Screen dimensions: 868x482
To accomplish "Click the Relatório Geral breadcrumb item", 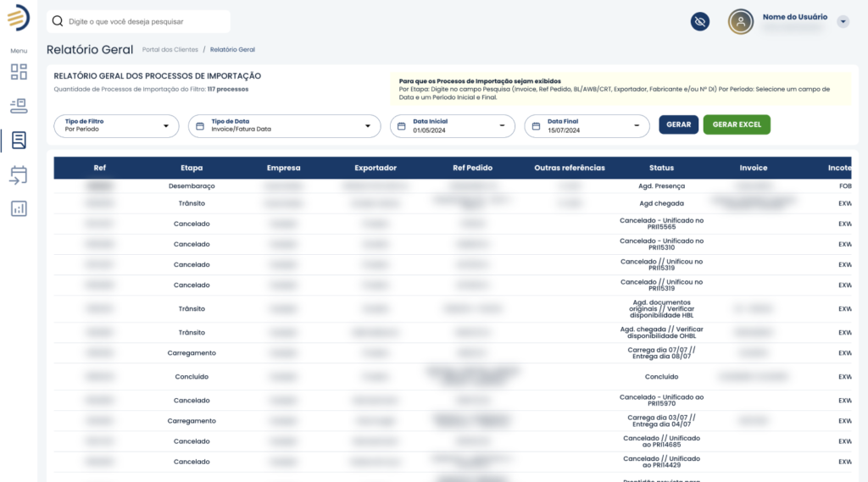I will [x=232, y=50].
